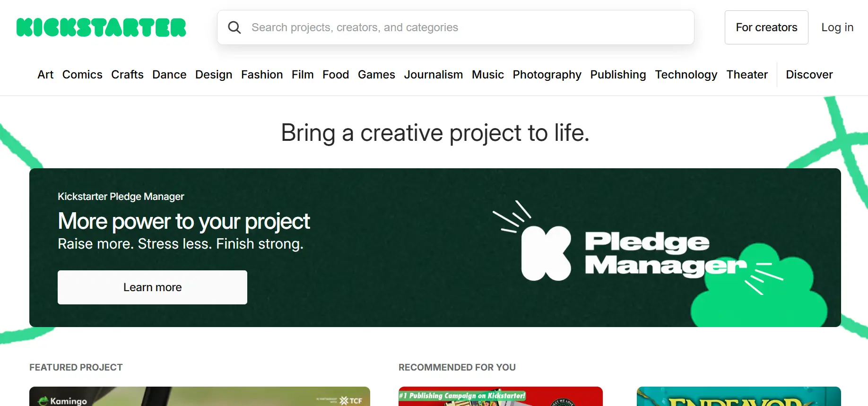Open the Discover menu item
This screenshot has height=406, width=868.
tap(809, 75)
